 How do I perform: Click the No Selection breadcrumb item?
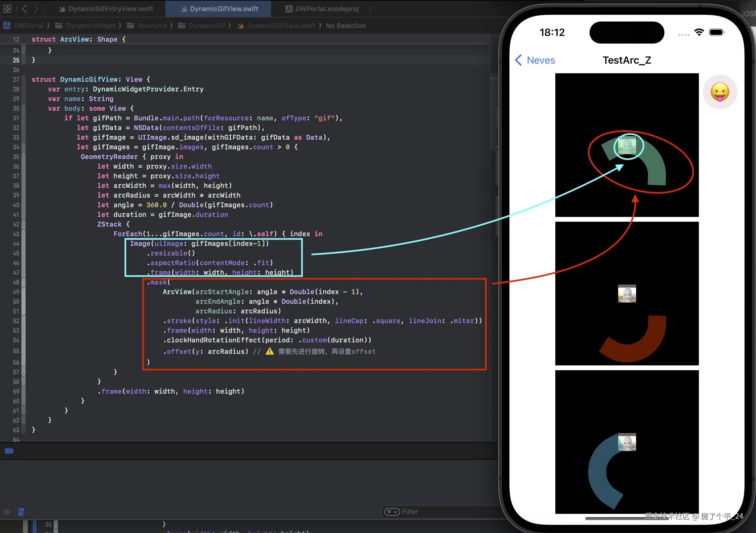(x=345, y=26)
